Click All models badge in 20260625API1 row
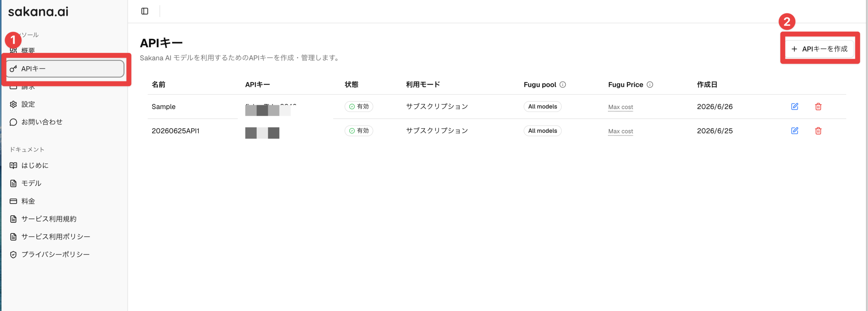The height and width of the screenshot is (311, 868). (542, 131)
